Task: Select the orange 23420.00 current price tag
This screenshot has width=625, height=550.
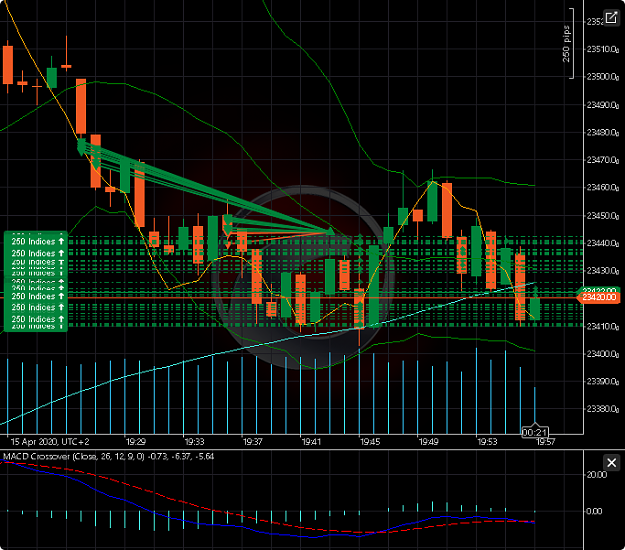Action: [x=598, y=297]
